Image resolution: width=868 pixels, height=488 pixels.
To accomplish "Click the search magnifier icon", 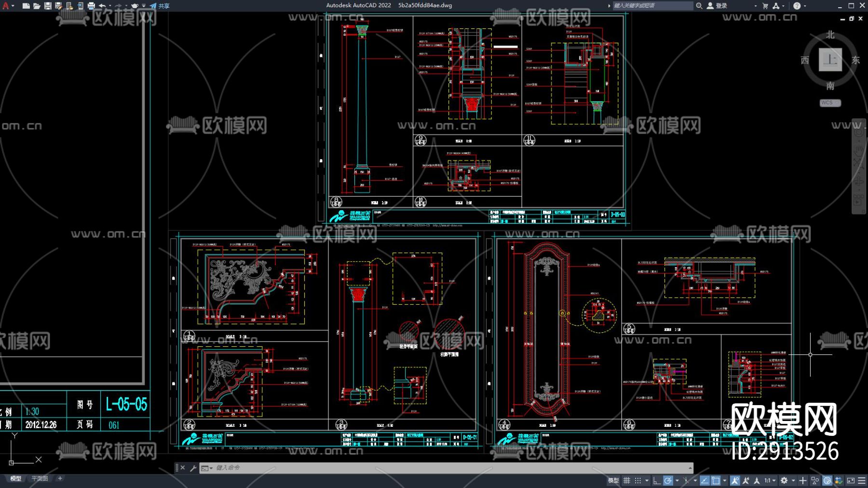I will pos(699,6).
